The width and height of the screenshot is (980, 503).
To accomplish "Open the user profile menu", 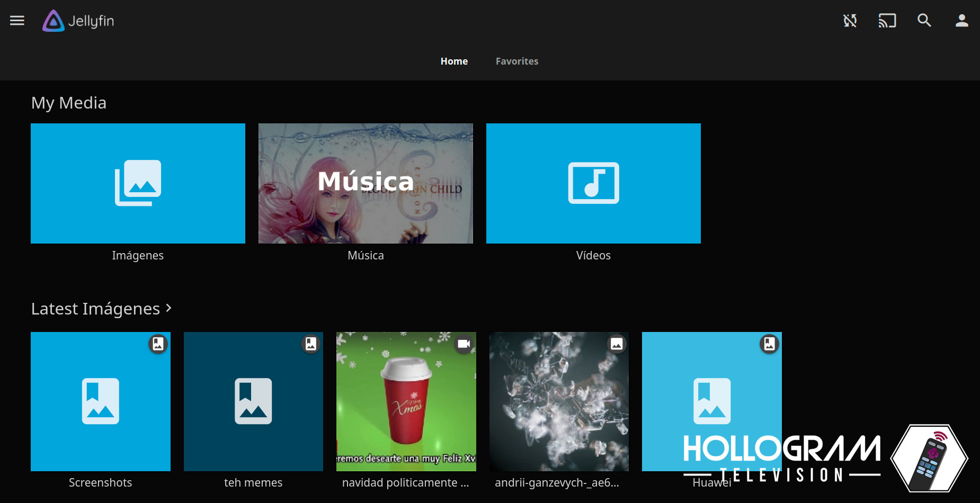I will click(960, 21).
